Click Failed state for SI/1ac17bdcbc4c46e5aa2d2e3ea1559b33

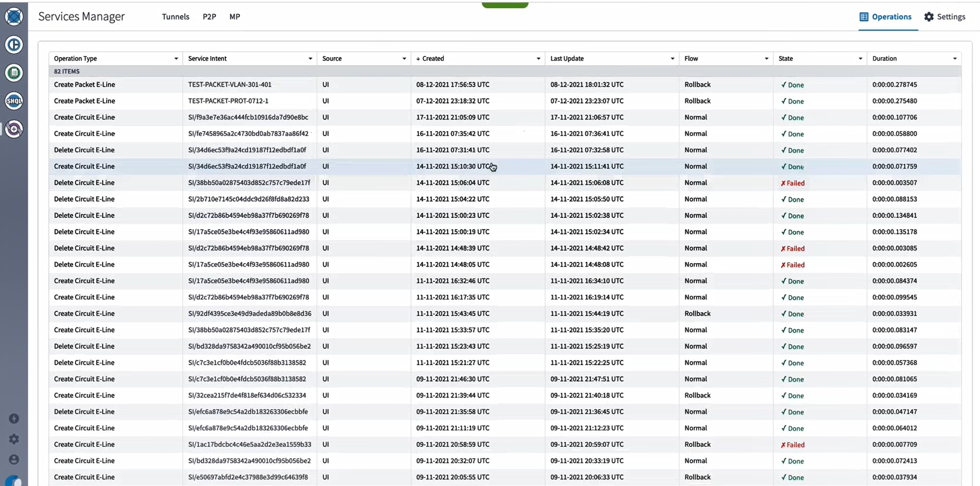pos(793,444)
